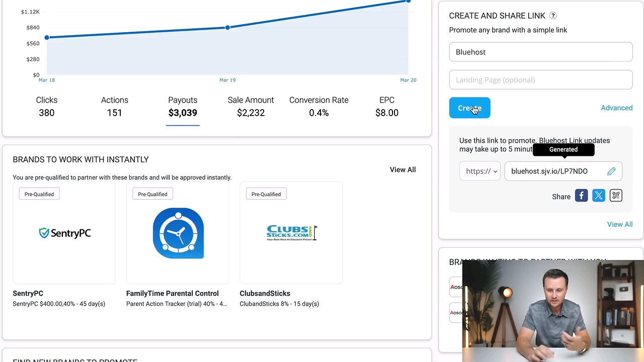View All pre-qualified brands
Image resolution: width=644 pixels, height=362 pixels.
point(403,169)
